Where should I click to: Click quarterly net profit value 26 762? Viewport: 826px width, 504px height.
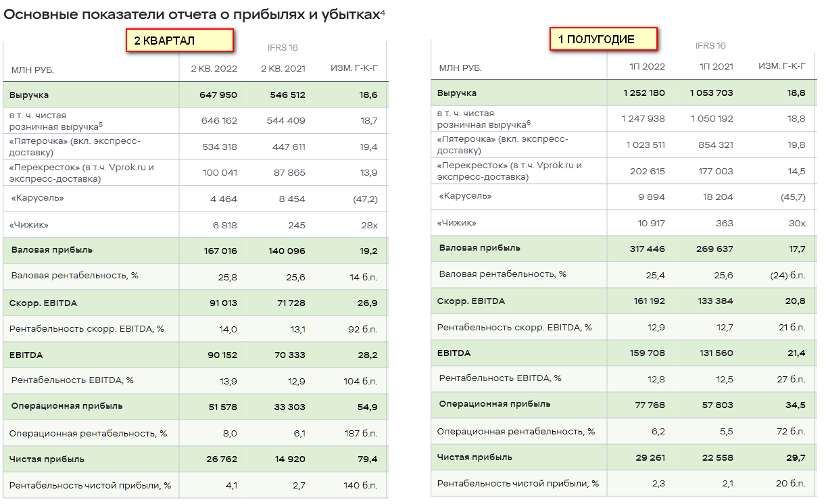[x=222, y=459]
